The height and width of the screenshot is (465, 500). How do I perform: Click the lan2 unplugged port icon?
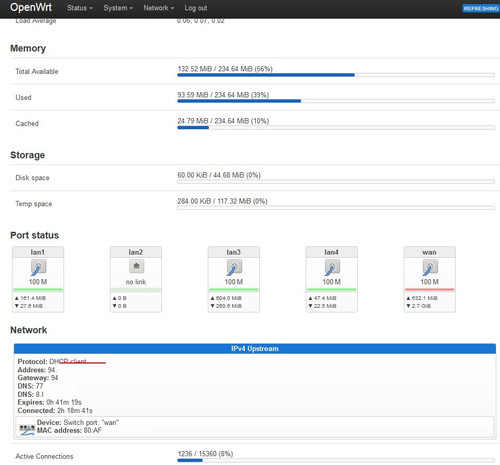136,266
